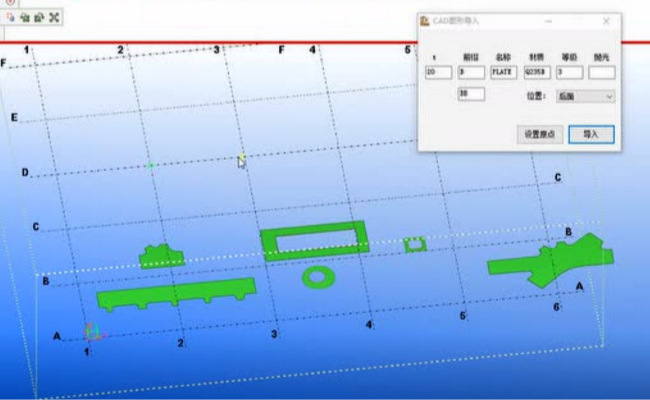650x400 pixels.
Task: Click the CAD import dialog title icon
Action: [424, 21]
